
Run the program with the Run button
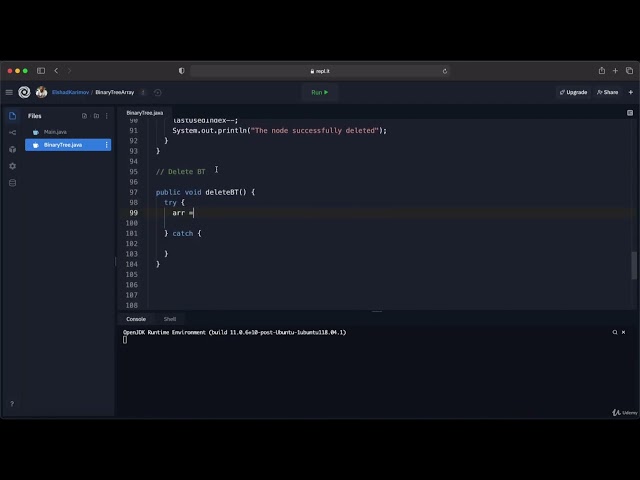pyautogui.click(x=320, y=92)
